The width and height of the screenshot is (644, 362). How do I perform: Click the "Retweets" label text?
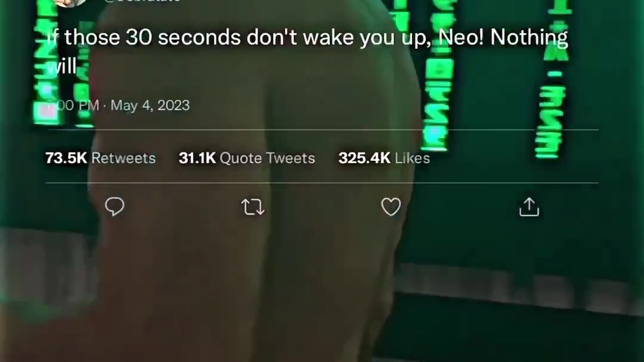(x=123, y=158)
